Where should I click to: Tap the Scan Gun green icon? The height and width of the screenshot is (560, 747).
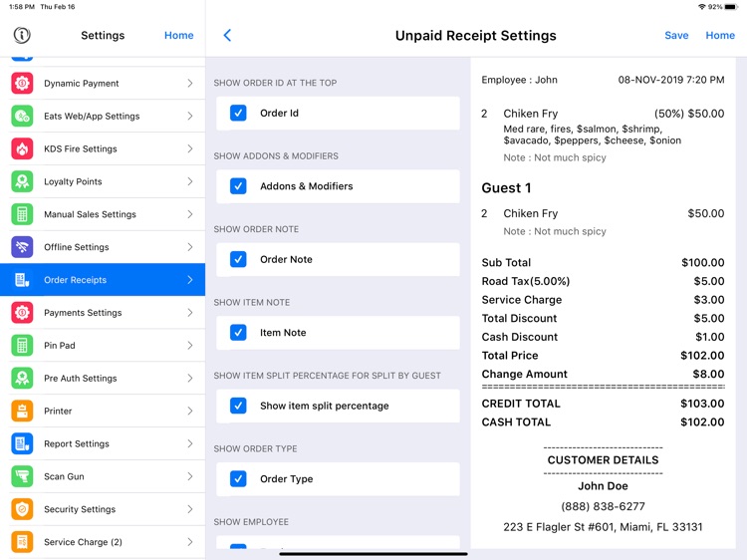pyautogui.click(x=22, y=476)
